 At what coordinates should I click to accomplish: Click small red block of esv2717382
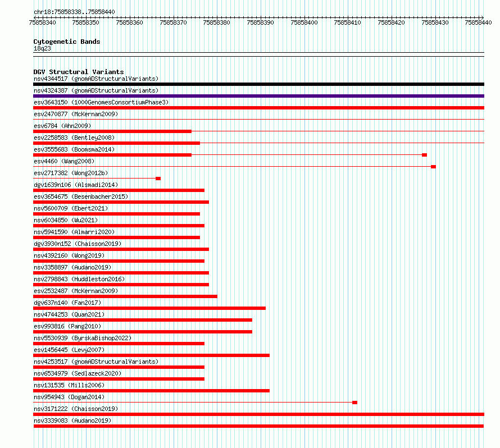tap(158, 179)
